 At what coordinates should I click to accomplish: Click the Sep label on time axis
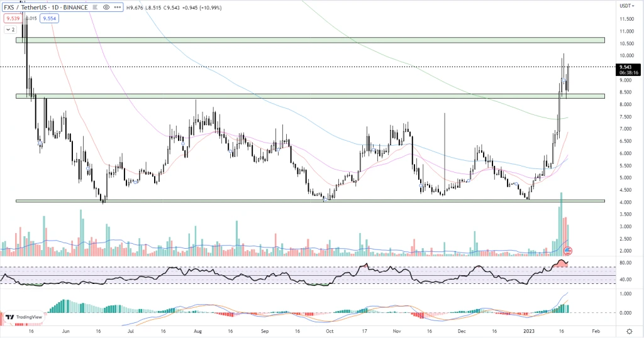tap(265, 331)
